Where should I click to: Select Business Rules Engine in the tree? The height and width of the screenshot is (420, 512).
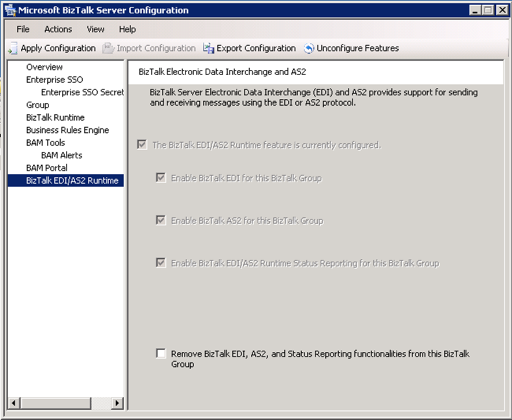coord(67,130)
